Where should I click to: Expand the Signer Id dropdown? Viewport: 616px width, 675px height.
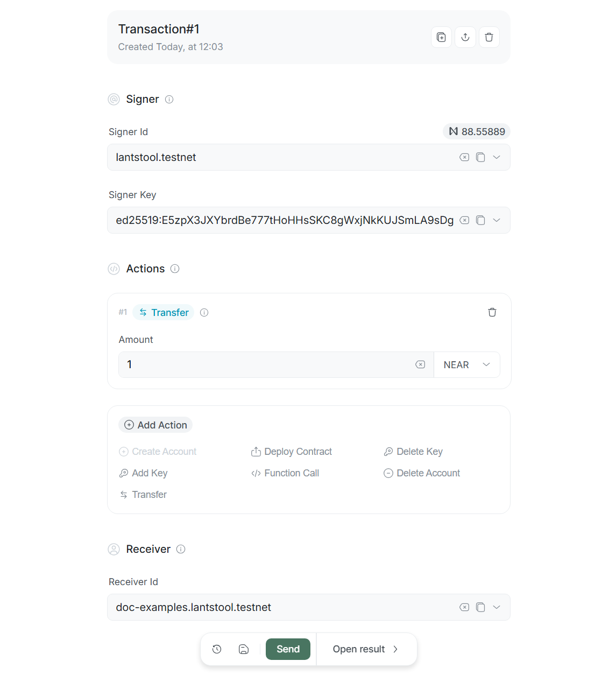pos(497,157)
